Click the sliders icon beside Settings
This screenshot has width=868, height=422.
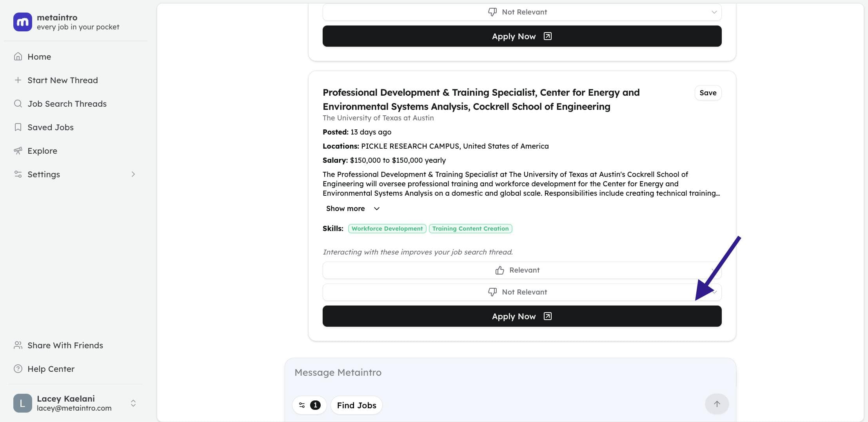coord(18,174)
